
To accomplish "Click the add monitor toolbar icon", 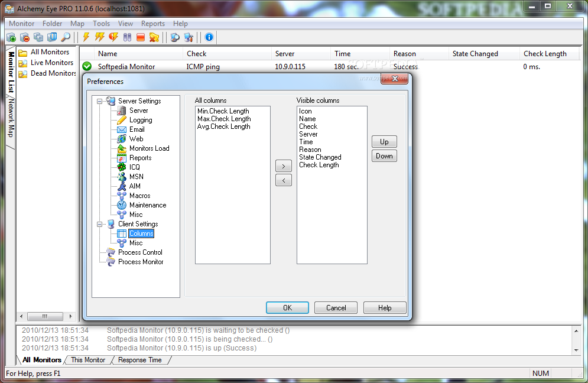I will click(11, 37).
